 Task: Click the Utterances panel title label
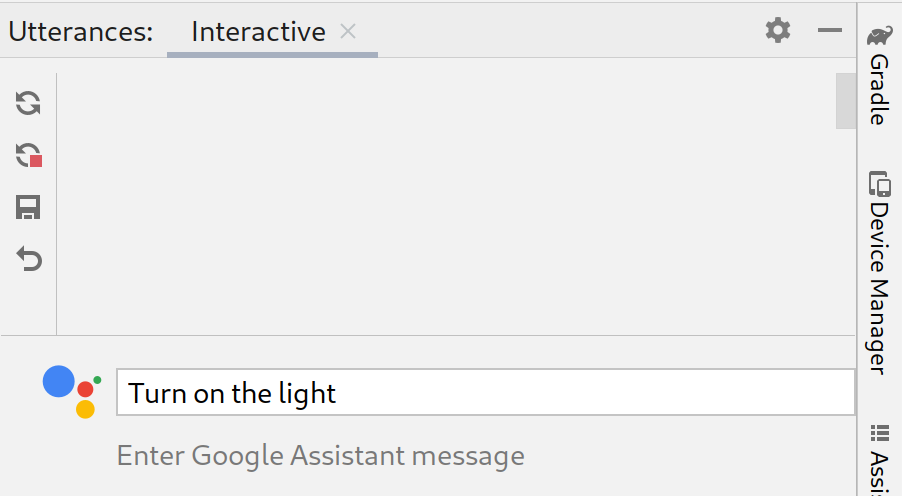click(80, 32)
